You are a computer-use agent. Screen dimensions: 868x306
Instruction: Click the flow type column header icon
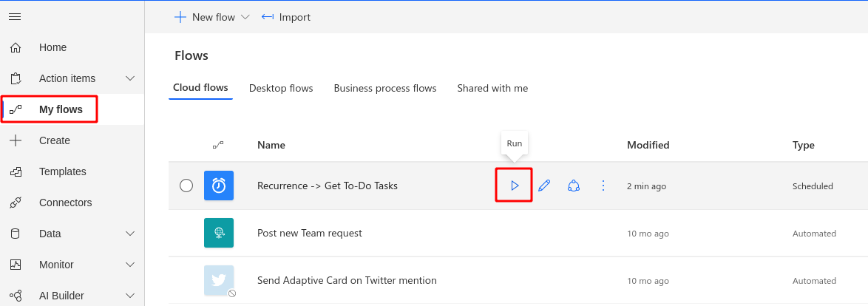(218, 145)
